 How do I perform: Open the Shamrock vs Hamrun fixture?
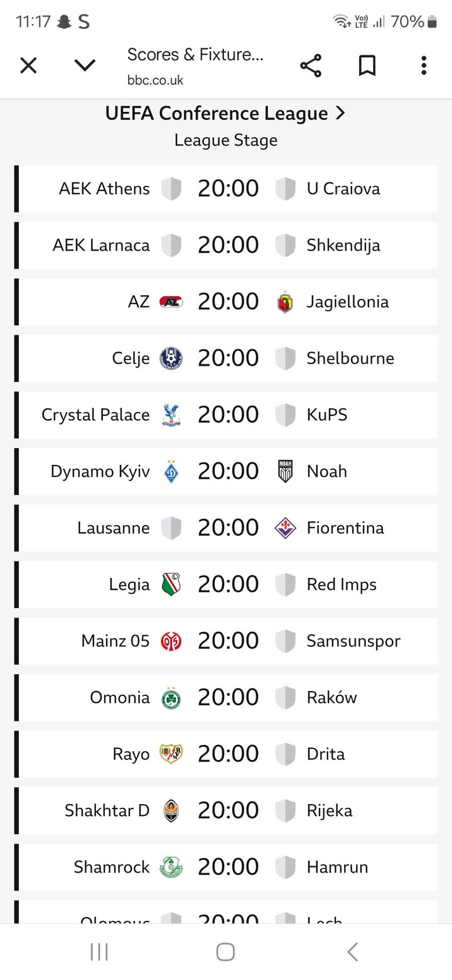227,867
